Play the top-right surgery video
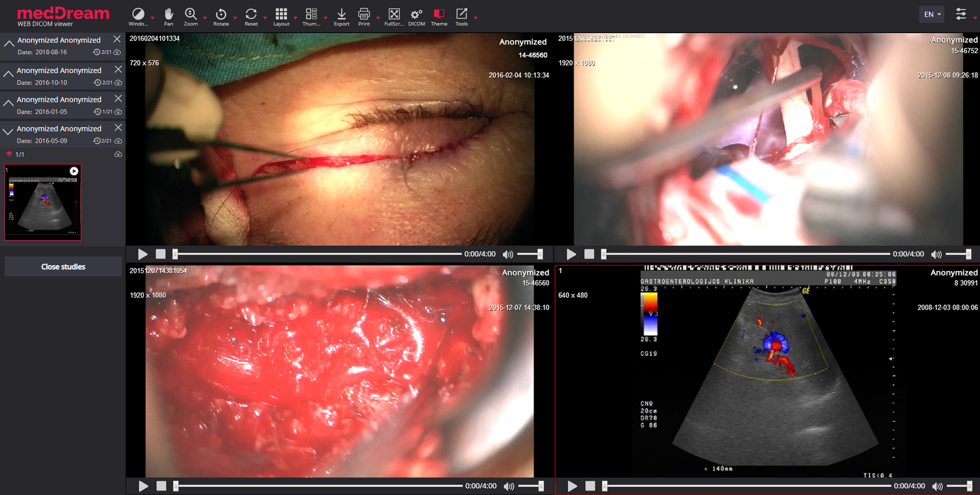The image size is (980, 495). tap(571, 254)
